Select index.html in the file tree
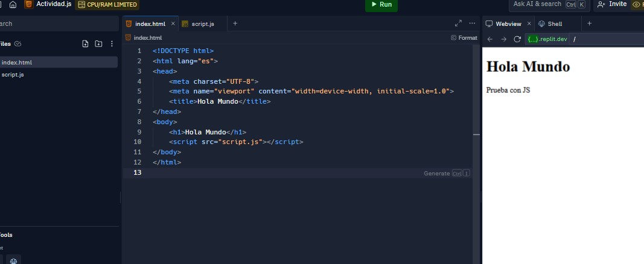The height and width of the screenshot is (264, 644). pos(59,62)
